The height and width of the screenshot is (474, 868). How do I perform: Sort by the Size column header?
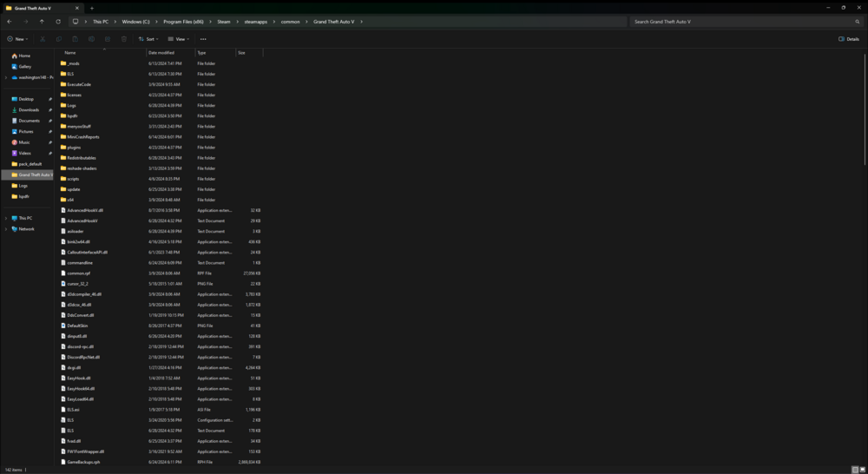[249, 53]
